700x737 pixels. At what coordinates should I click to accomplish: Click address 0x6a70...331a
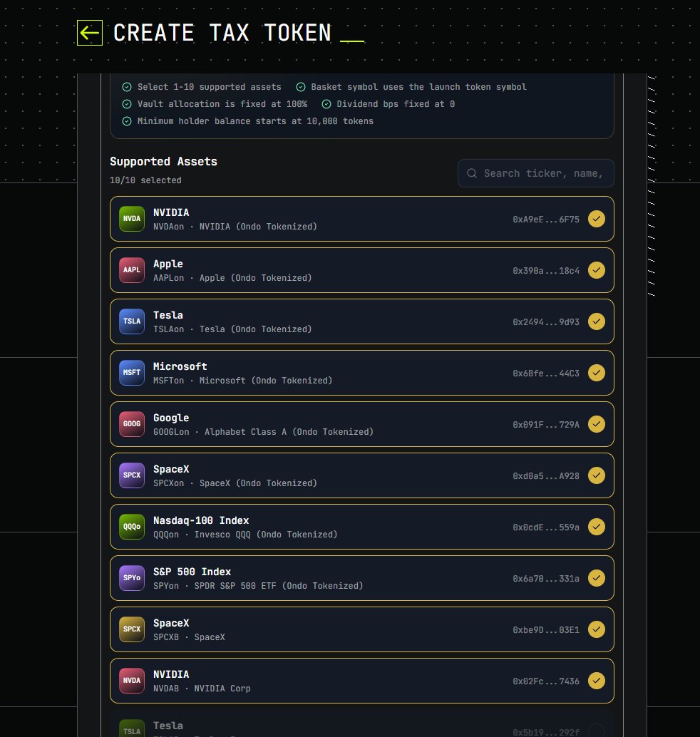546,578
